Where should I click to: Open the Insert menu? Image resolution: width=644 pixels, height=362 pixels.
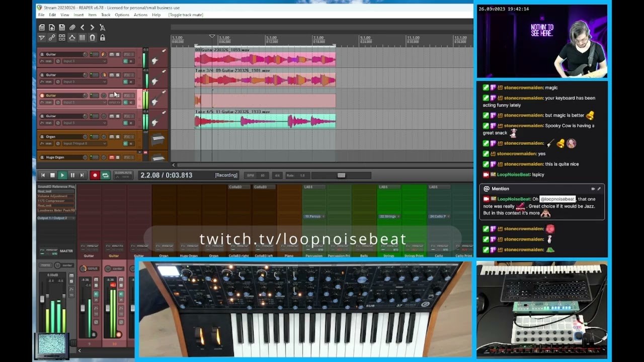pos(79,15)
